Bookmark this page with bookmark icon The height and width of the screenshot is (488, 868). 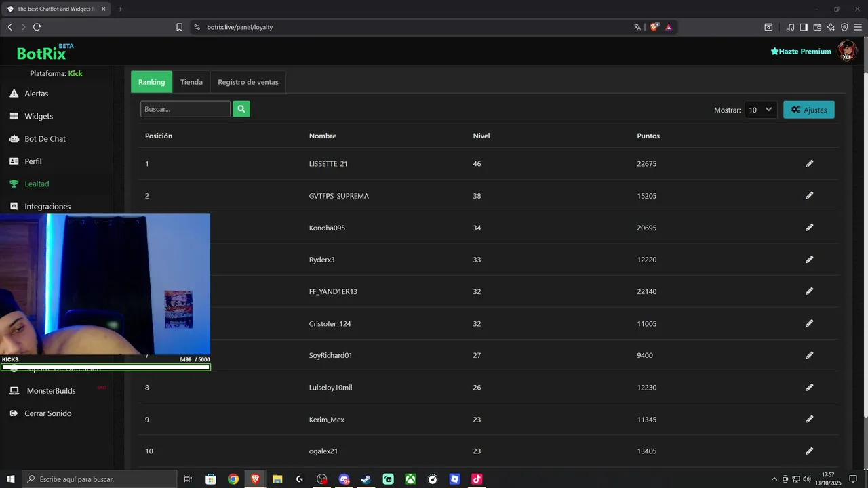click(x=179, y=27)
